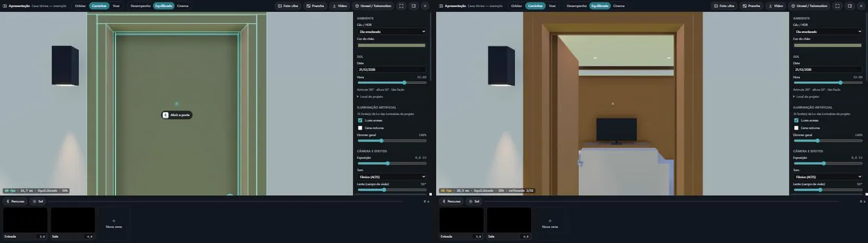868x243 pixels.
Task: Click Foto ultra button in right window
Action: coord(724,6)
